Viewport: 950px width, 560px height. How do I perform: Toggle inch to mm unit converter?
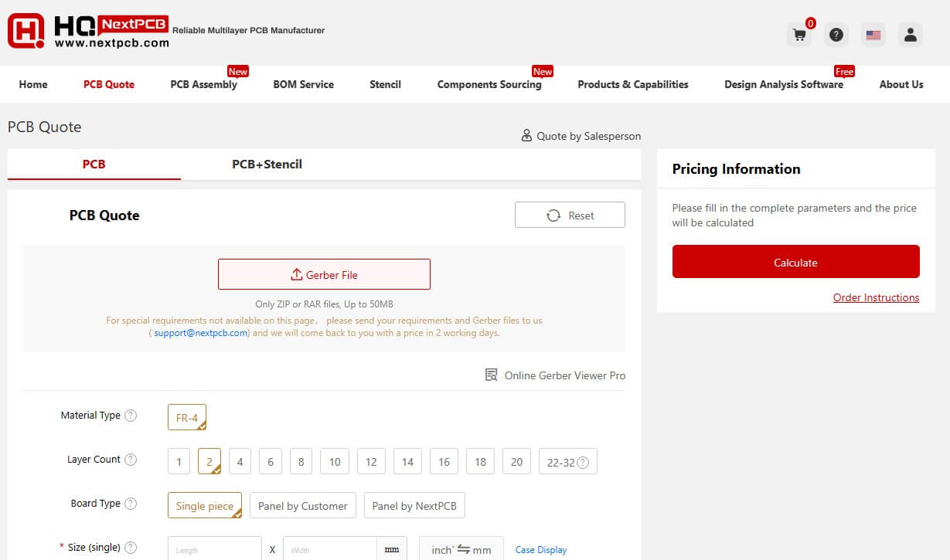tap(461, 549)
